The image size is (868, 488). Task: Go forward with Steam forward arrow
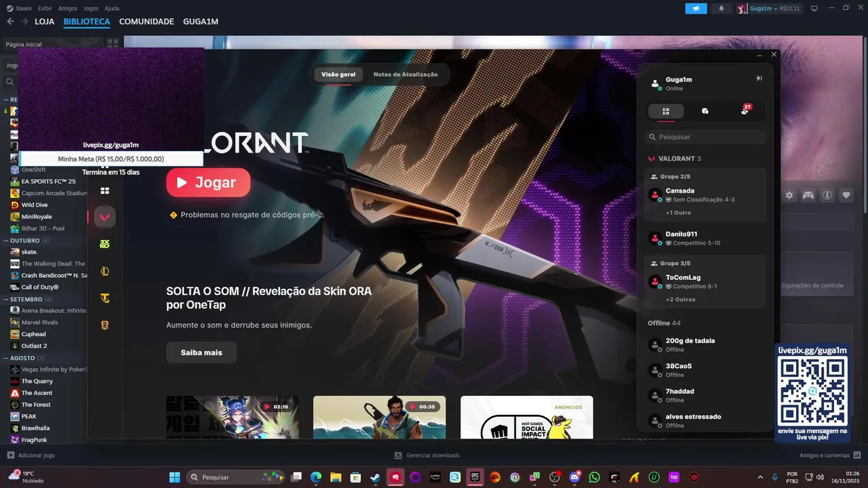[x=24, y=22]
